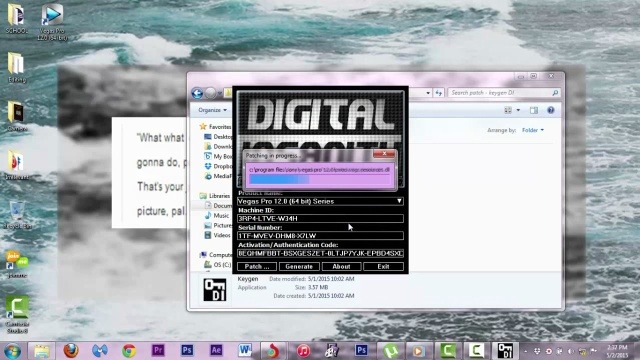Click the Machine ID field
Image resolution: width=640 pixels, height=360 pixels.
click(x=320, y=218)
